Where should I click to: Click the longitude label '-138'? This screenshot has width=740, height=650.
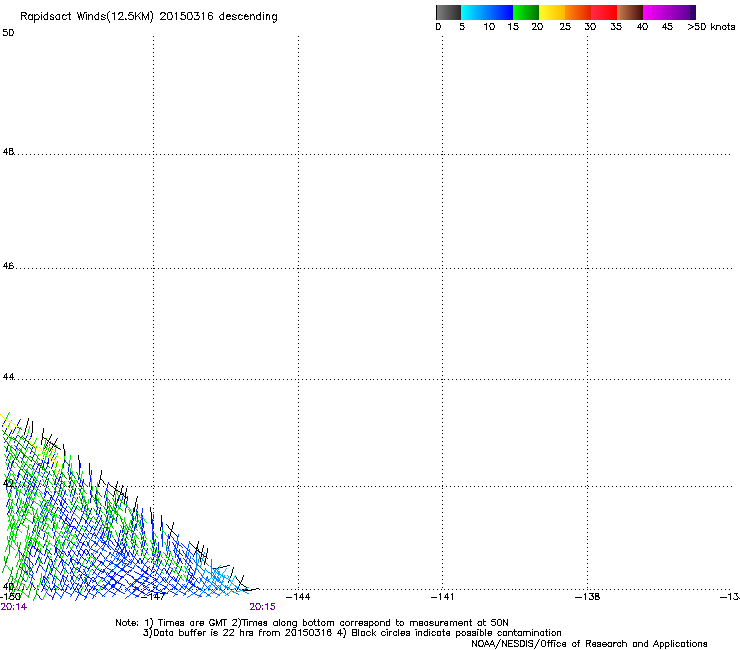pyautogui.click(x=588, y=597)
